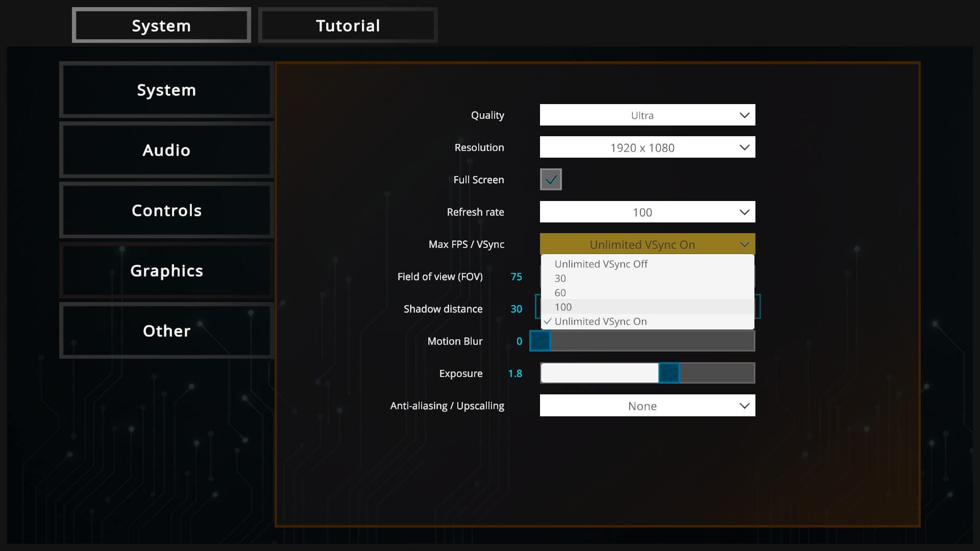
Task: Open the Audio settings section
Action: pos(166,150)
